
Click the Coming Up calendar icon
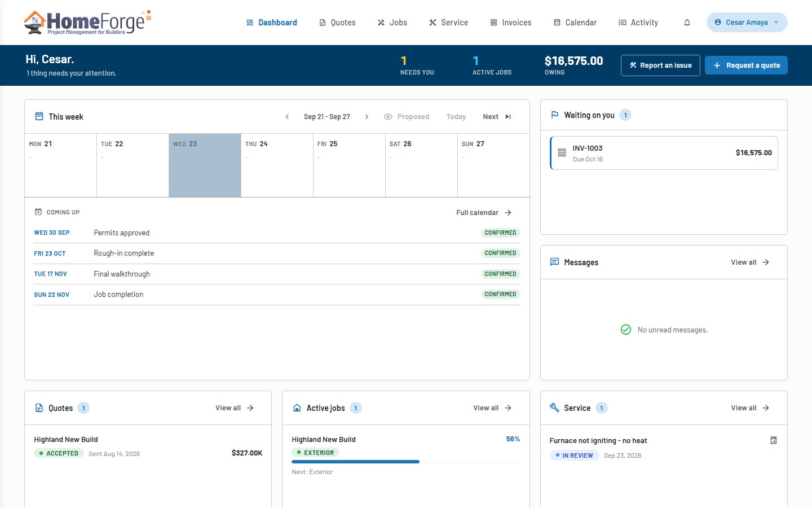click(x=38, y=212)
